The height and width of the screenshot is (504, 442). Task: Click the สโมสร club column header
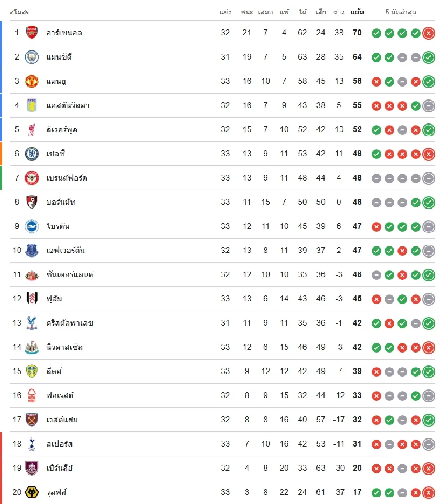(x=20, y=12)
